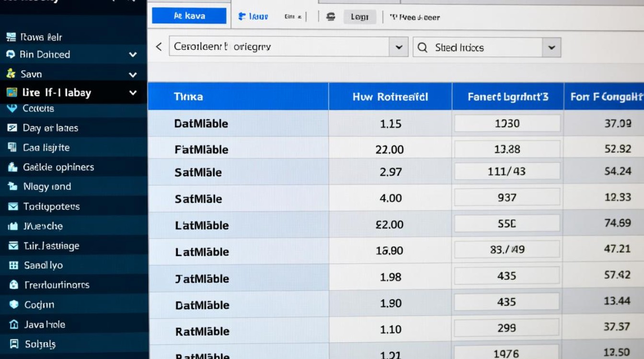644x359 pixels.
Task: Click the 'Savn' sidebar icon
Action: tap(11, 74)
